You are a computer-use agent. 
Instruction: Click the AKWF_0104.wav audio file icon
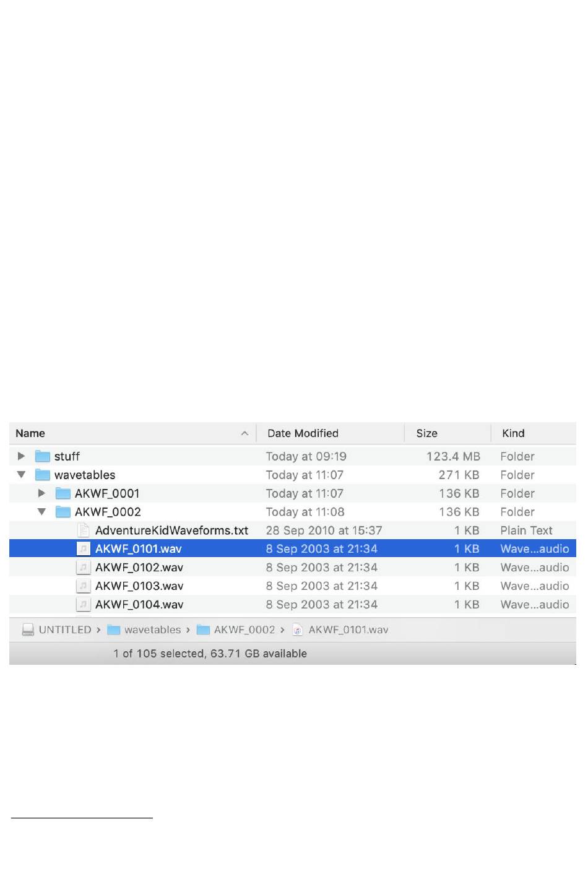tap(84, 604)
